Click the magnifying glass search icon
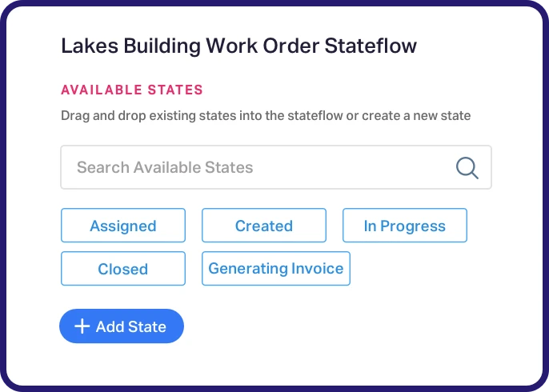Screen dimensions: 549x392 tap(467, 167)
